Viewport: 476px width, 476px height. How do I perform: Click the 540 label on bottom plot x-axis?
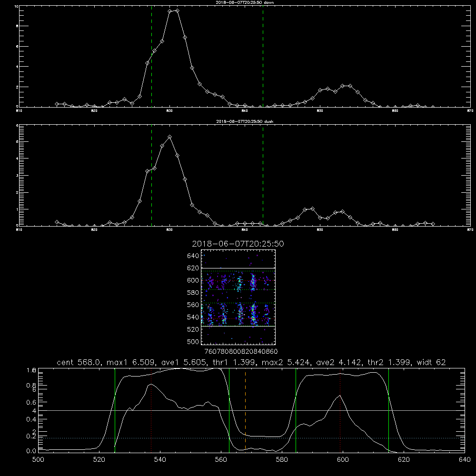click(160, 460)
